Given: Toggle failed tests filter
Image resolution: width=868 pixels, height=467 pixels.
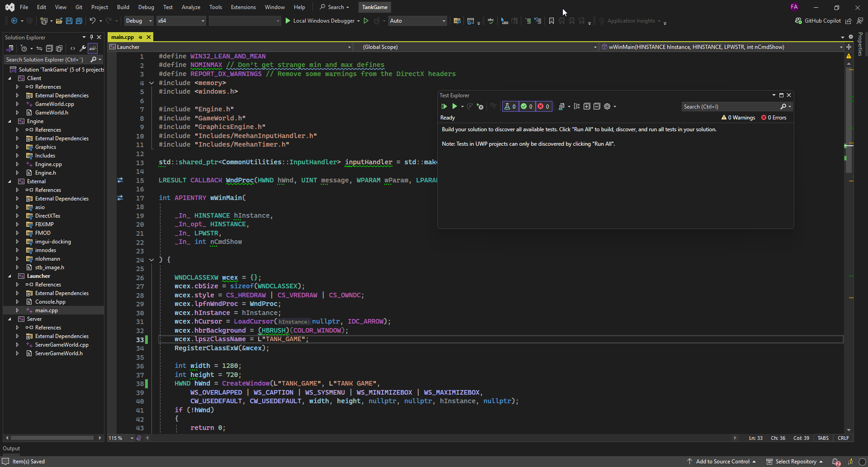Looking at the screenshot, I should pos(543,106).
